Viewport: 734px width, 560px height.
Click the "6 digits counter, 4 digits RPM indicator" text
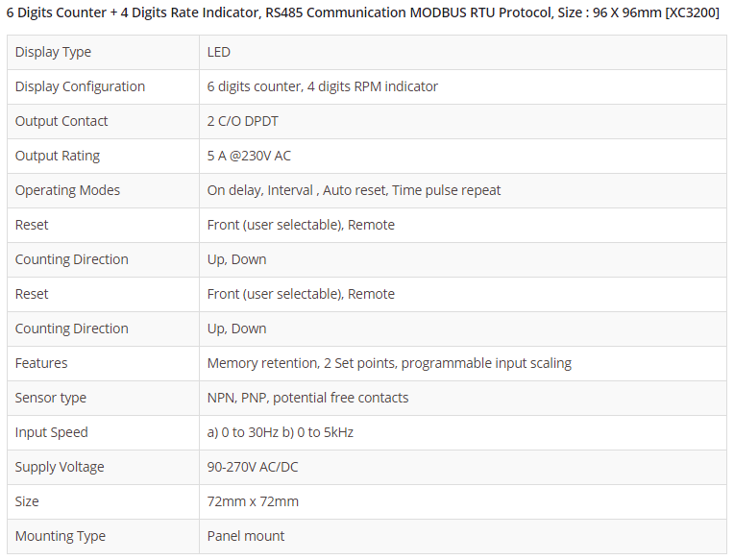(x=322, y=86)
